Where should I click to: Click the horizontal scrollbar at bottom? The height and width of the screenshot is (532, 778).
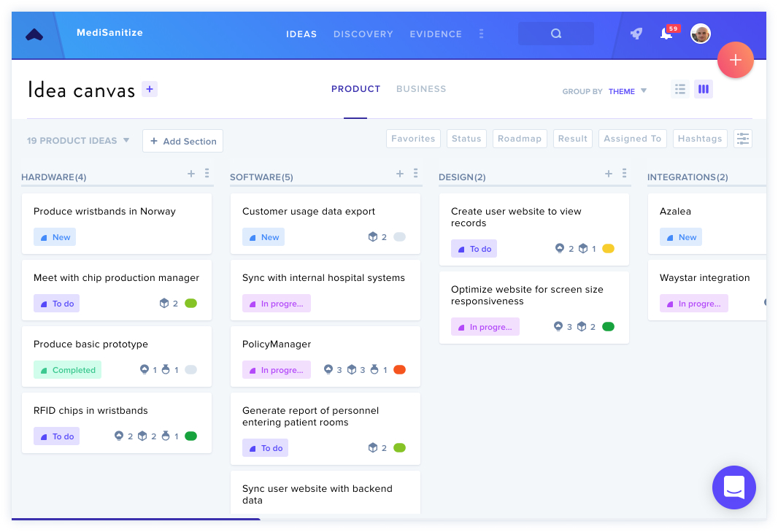point(136,519)
